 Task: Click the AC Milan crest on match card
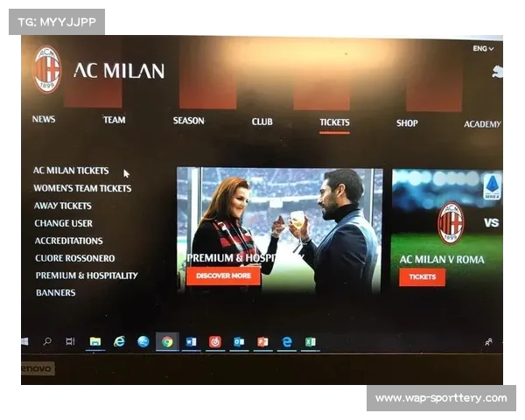click(x=451, y=222)
